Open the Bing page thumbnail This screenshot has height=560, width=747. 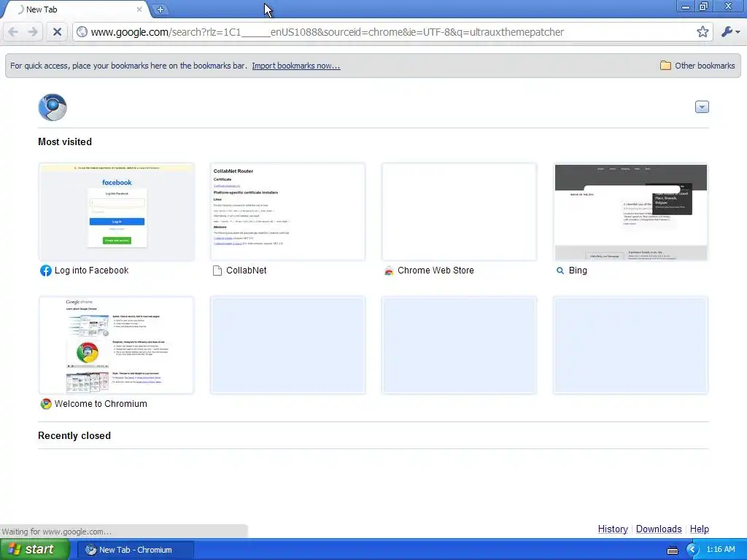(631, 212)
